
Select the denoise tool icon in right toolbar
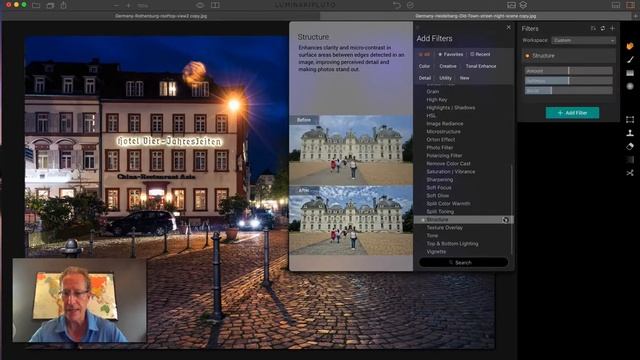630,160
